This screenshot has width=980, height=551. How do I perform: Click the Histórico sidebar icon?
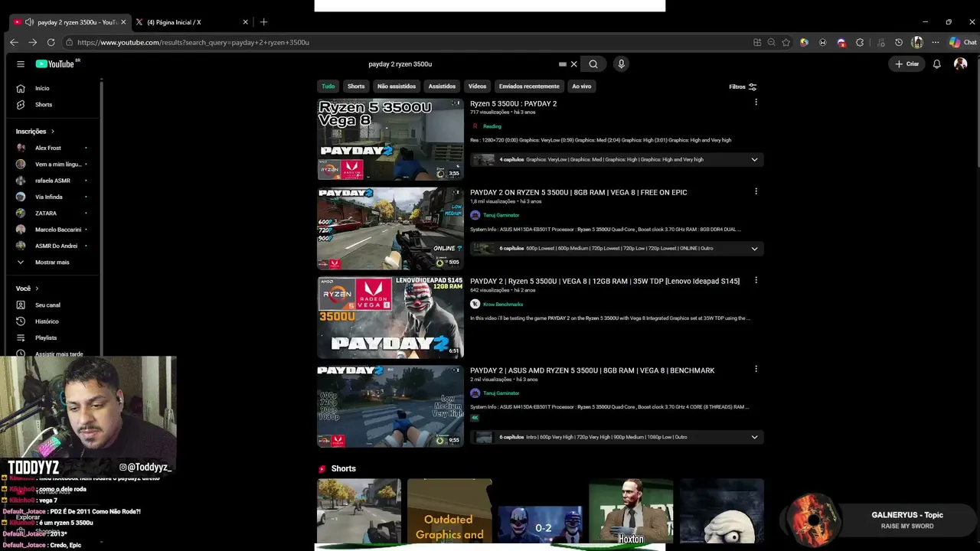click(21, 321)
